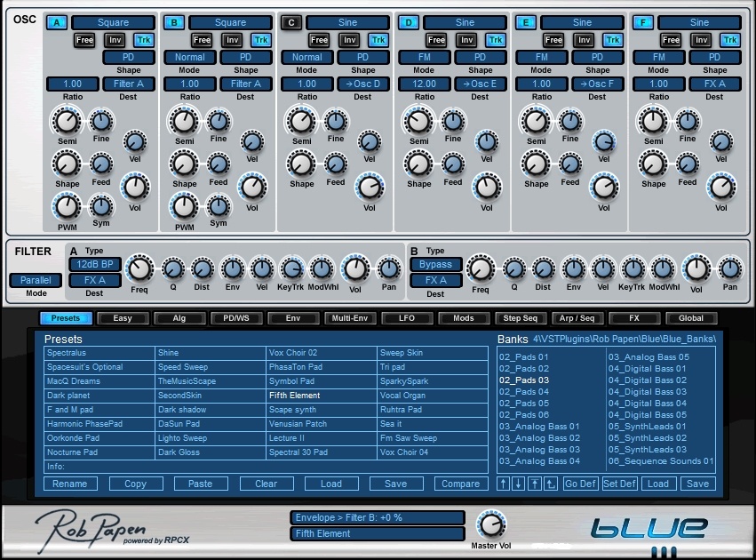Jump to top of the bank list
The height and width of the screenshot is (560, 756).
pyautogui.click(x=535, y=484)
